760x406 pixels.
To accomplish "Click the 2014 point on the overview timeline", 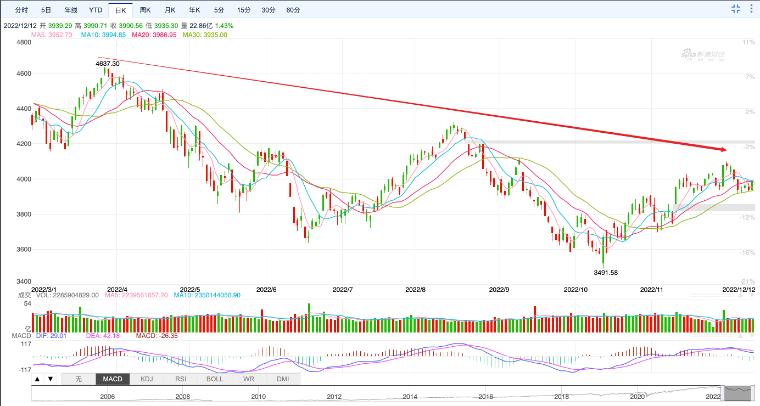I will pyautogui.click(x=410, y=396).
